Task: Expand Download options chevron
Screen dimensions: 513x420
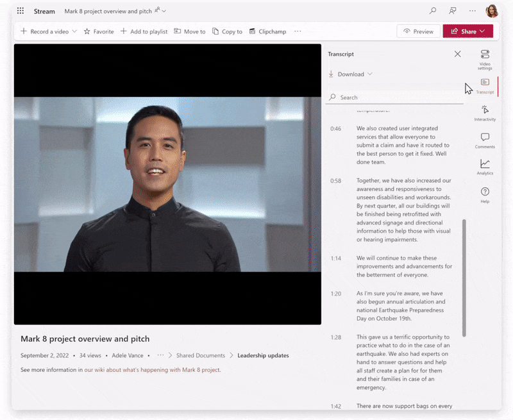Action: click(x=370, y=74)
